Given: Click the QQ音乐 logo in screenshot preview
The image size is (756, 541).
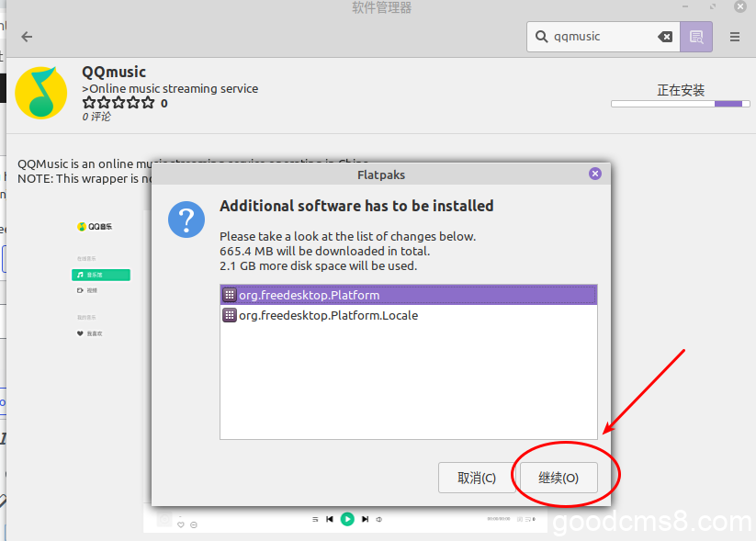Looking at the screenshot, I should pyautogui.click(x=95, y=227).
